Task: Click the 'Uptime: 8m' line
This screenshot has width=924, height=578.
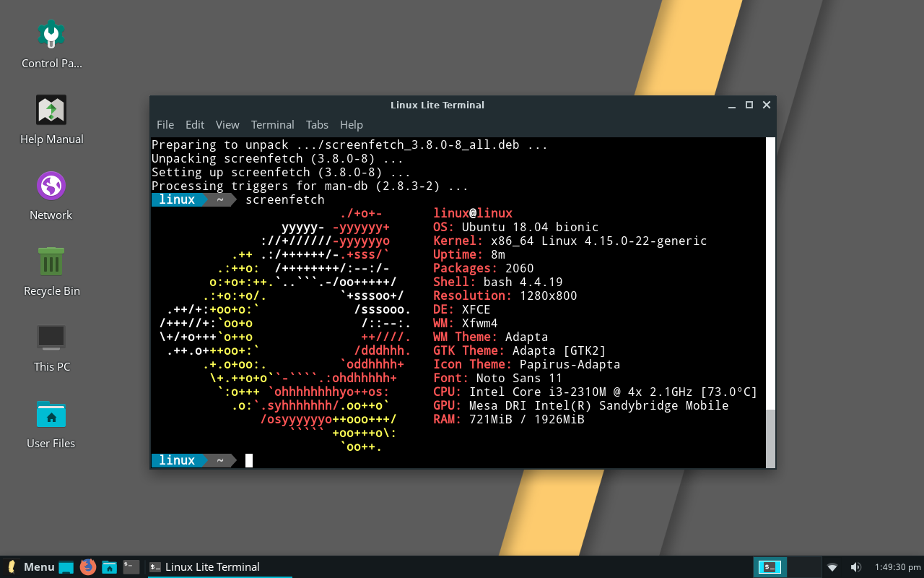Action: (x=469, y=255)
